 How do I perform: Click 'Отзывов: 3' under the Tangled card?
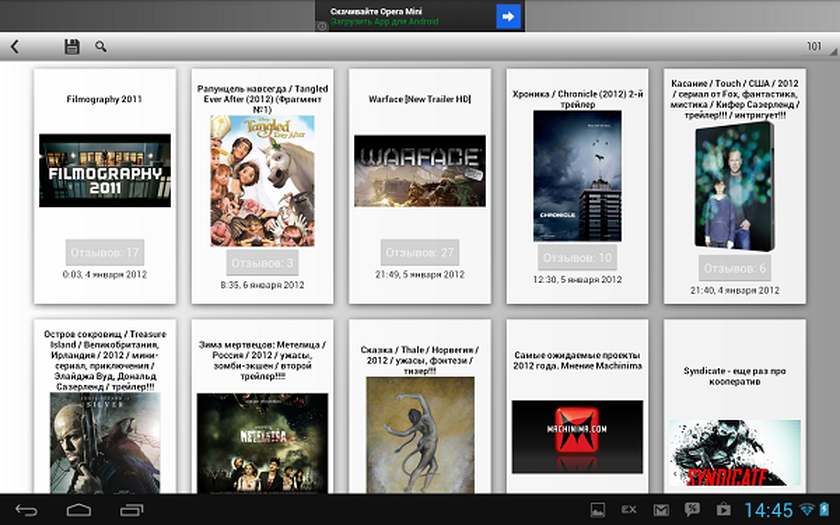click(262, 263)
